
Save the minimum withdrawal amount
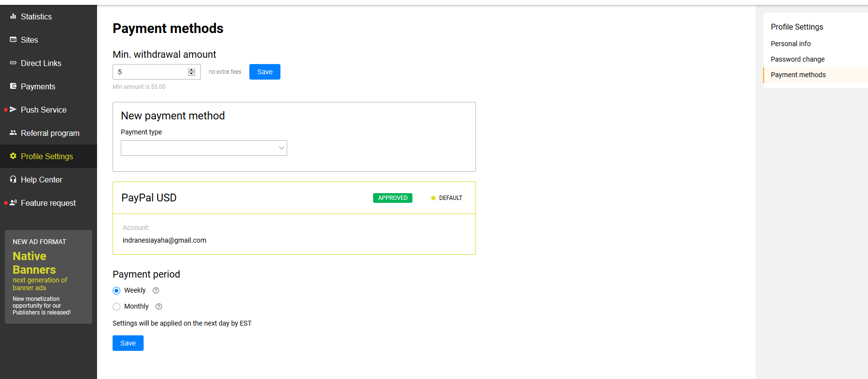coord(265,72)
